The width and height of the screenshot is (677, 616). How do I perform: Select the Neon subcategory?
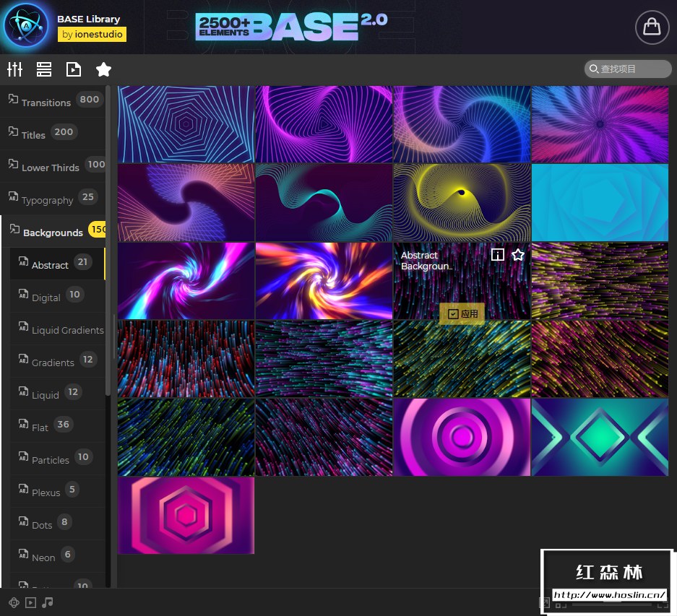pyautogui.click(x=57, y=557)
